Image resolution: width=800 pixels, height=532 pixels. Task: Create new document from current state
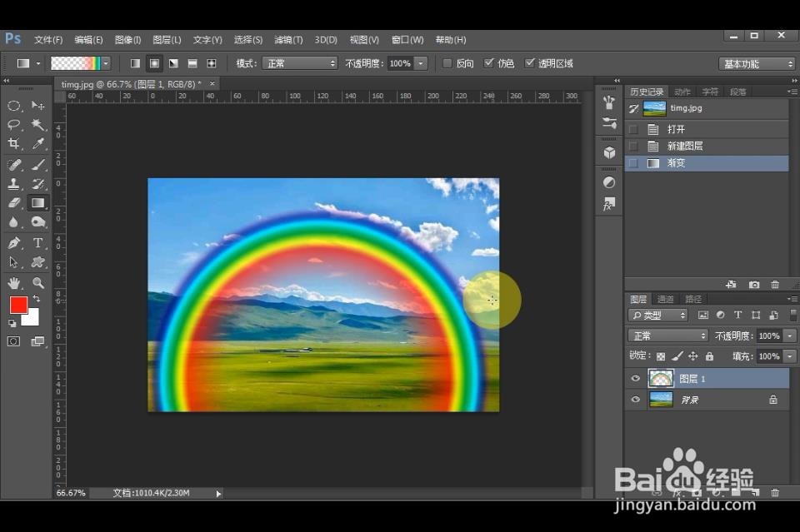click(x=731, y=285)
